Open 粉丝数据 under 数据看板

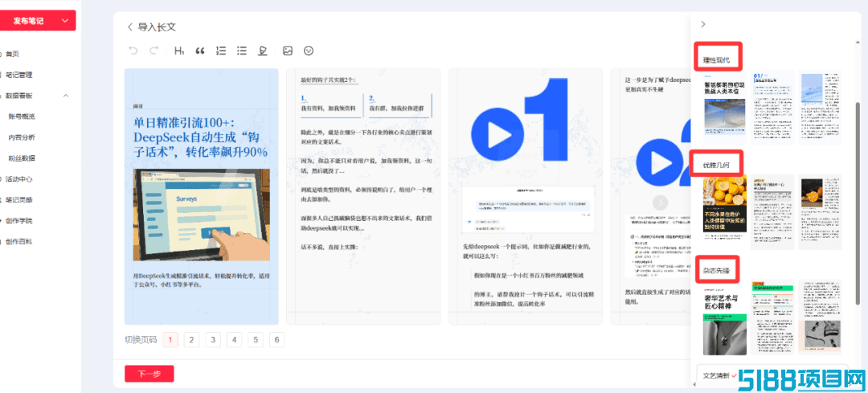[x=22, y=158]
